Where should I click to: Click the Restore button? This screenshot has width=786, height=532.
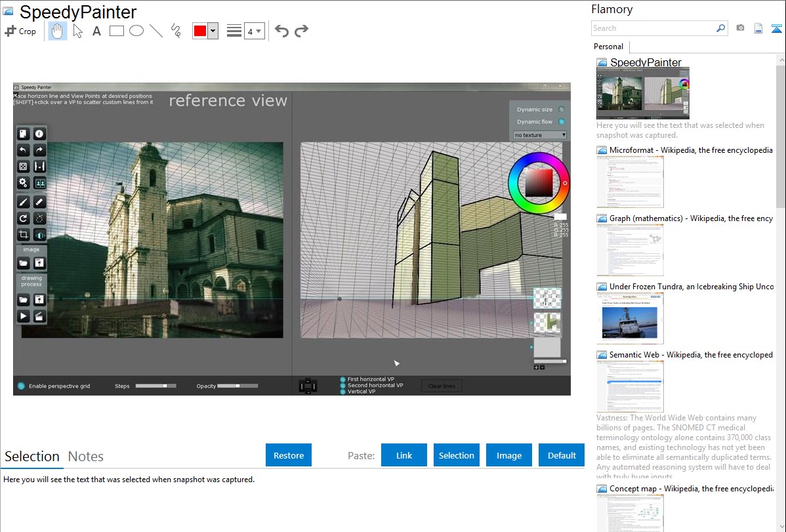(x=289, y=455)
